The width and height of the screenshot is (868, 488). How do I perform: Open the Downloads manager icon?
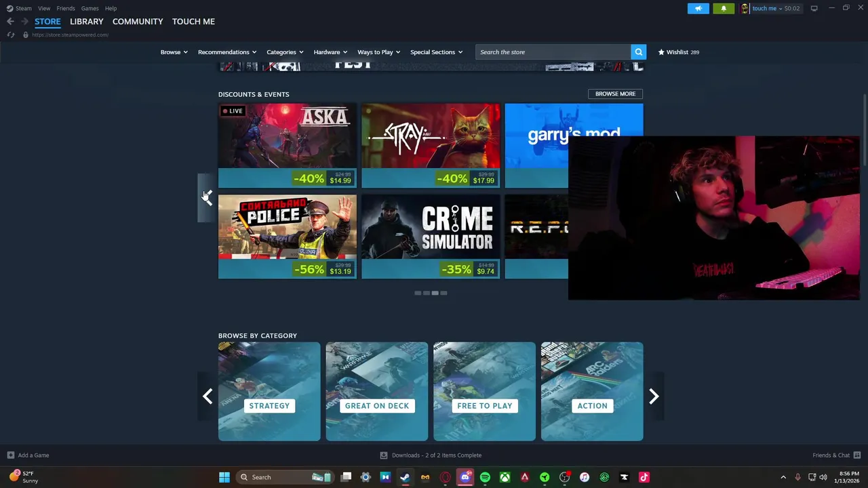point(384,455)
